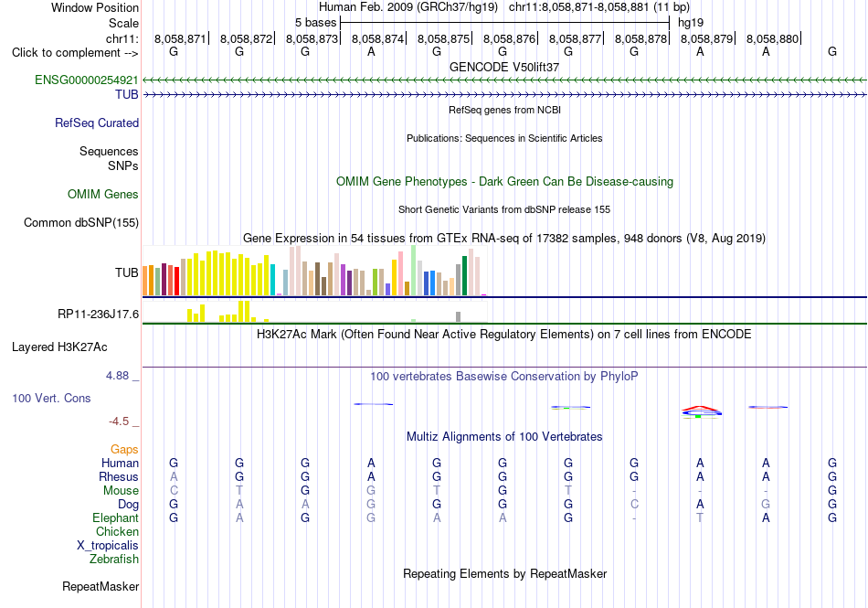Click the GENCODE V50lift37 track title
Screen dimensions: 868x608
tap(504, 67)
